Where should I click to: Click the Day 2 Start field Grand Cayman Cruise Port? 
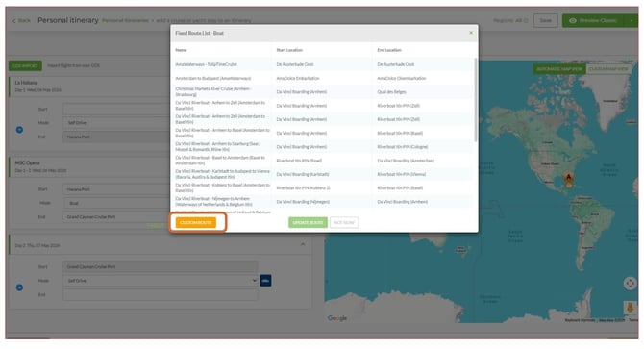click(x=161, y=267)
